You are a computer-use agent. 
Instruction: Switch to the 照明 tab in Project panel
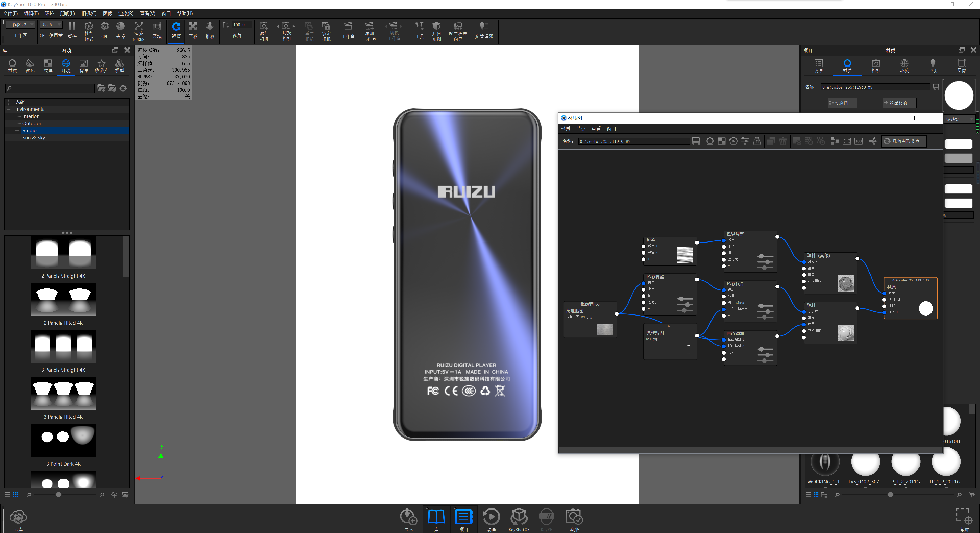[x=933, y=65]
